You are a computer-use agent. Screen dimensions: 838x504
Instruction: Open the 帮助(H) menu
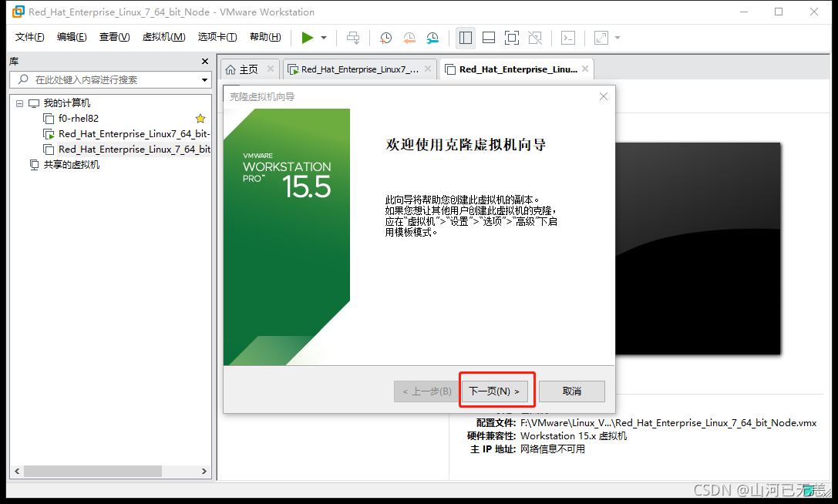265,37
